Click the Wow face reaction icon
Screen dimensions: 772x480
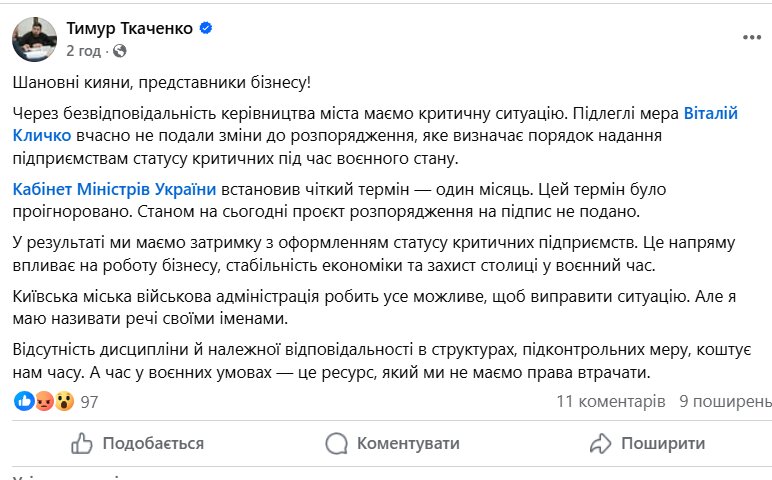click(x=64, y=401)
